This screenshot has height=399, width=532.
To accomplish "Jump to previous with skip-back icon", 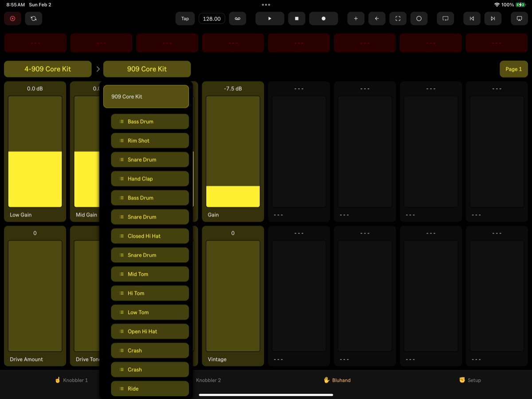I will click(472, 19).
